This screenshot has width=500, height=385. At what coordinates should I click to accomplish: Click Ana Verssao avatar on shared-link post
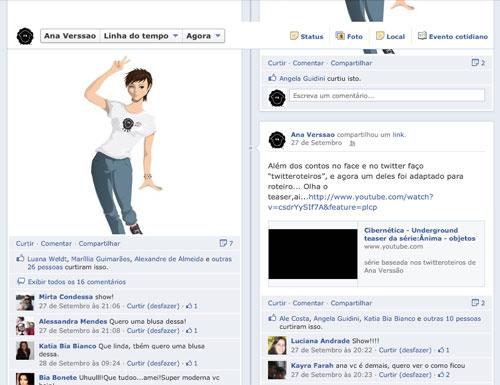pos(277,140)
